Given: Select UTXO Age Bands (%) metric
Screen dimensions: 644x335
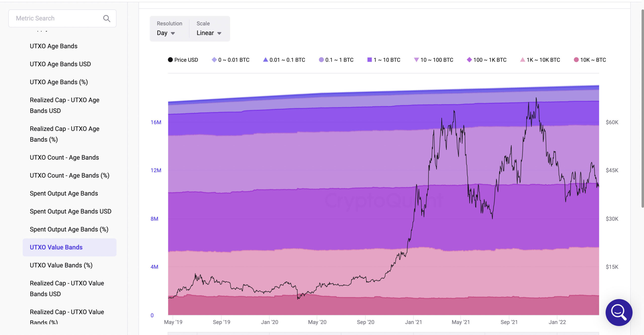Looking at the screenshot, I should click(x=59, y=82).
